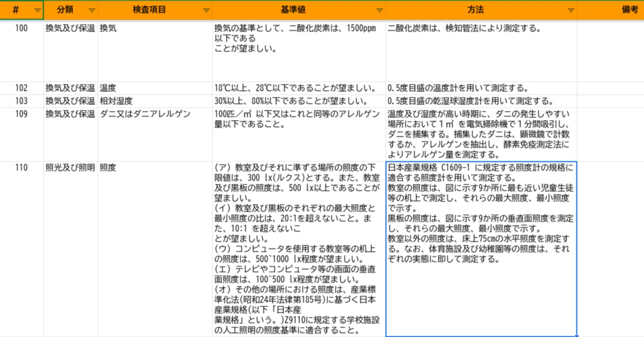
Task: Select 換気及び保温 cell in row 109
Action: click(70, 134)
